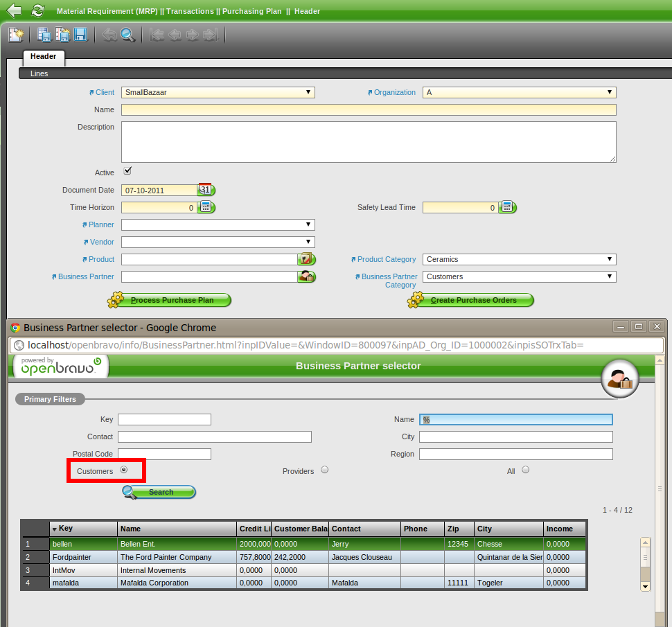Click the City filter field
Image resolution: width=672 pixels, height=627 pixels.
click(x=516, y=436)
